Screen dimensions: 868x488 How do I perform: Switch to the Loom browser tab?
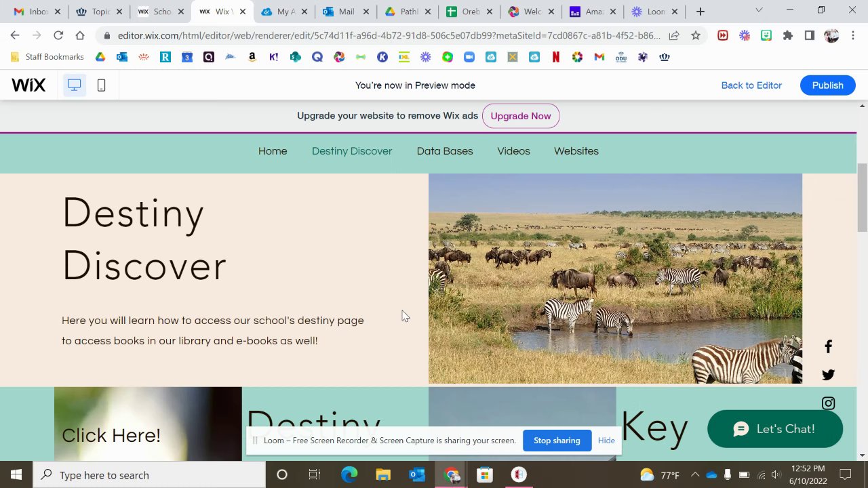coord(655,12)
